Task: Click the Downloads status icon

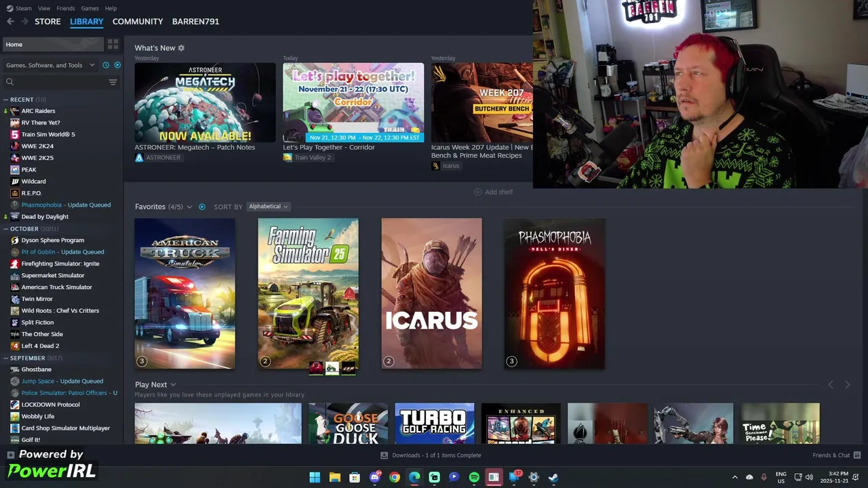Action: [384, 455]
